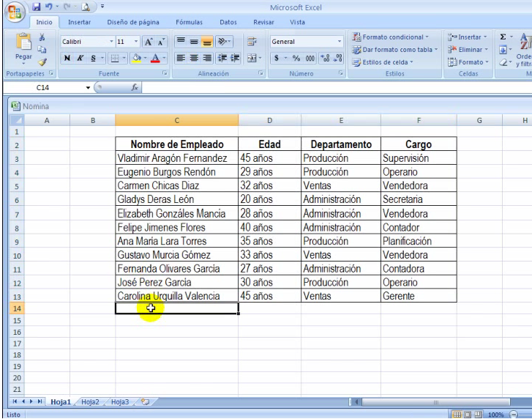Viewport: 532px width, 419px height.
Task: Align text right
Action: tap(206, 58)
